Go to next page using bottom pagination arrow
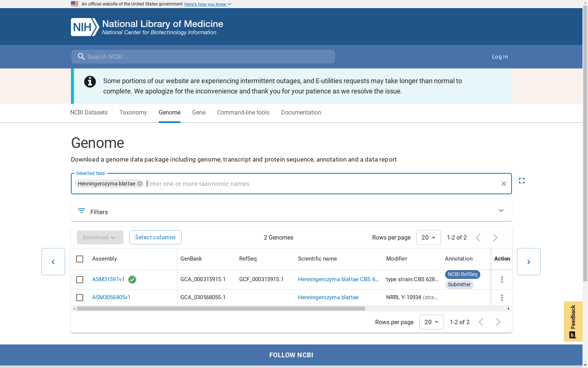588x368 pixels. 498,322
